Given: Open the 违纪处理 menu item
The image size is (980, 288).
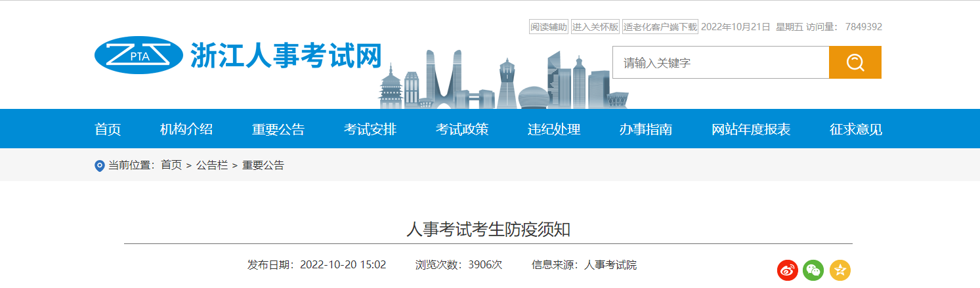Looking at the screenshot, I should (x=554, y=129).
